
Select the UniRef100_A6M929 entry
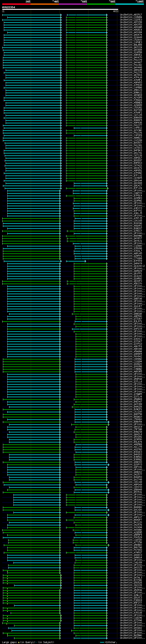(x=131, y=271)
